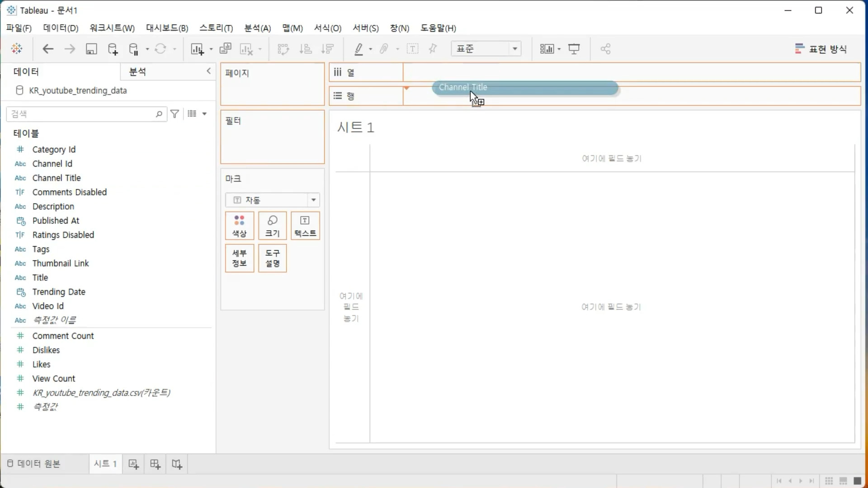868x488 pixels.
Task: Open the Worksheet menu
Action: coord(112,28)
